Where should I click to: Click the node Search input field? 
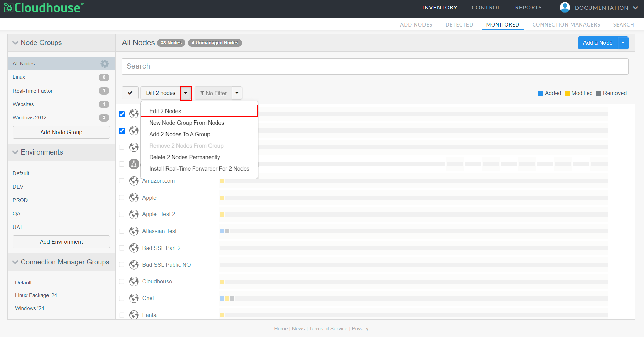tap(375, 66)
